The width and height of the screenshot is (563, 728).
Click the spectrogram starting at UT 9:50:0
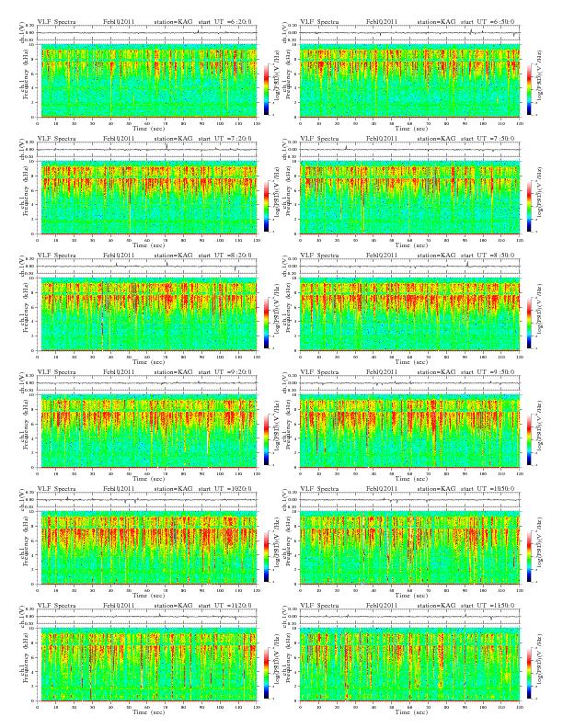(409, 431)
